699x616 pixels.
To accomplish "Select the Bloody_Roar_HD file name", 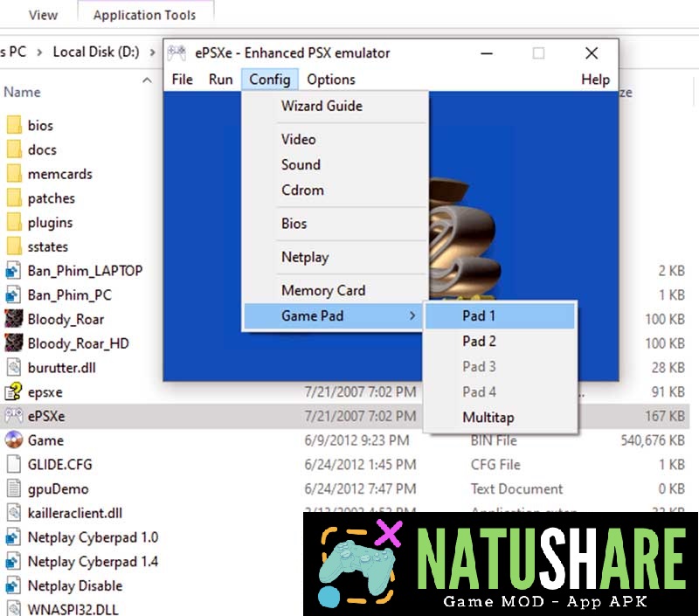I will click(78, 343).
